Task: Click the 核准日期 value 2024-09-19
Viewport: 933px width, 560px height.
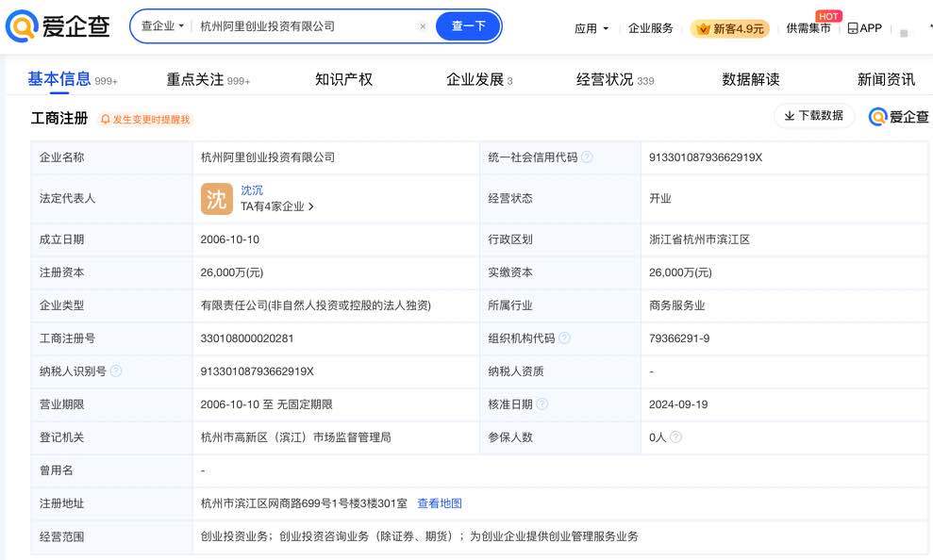Action: tap(678, 404)
